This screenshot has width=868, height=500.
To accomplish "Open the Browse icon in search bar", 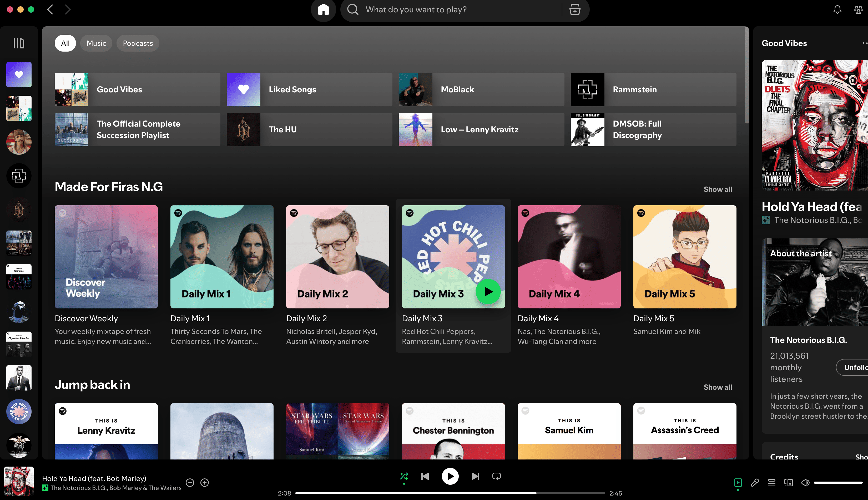I will coord(574,10).
